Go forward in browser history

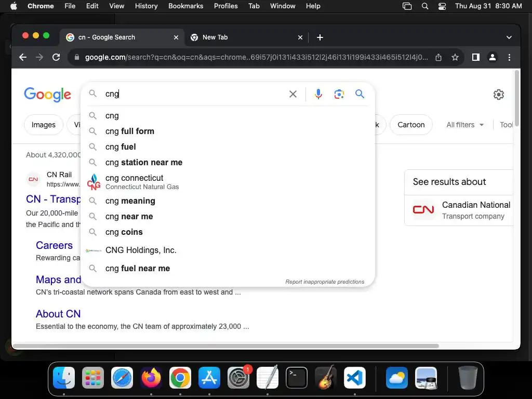coord(39,57)
